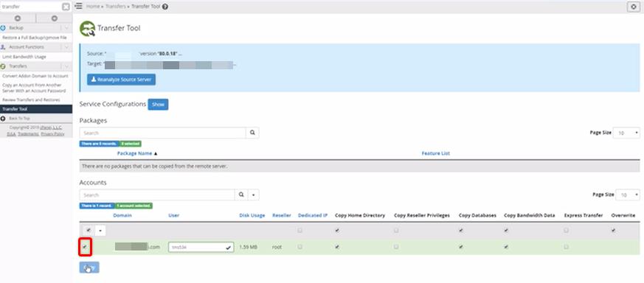The height and width of the screenshot is (283, 644).
Task: Sort accounts by User column
Action: click(174, 215)
